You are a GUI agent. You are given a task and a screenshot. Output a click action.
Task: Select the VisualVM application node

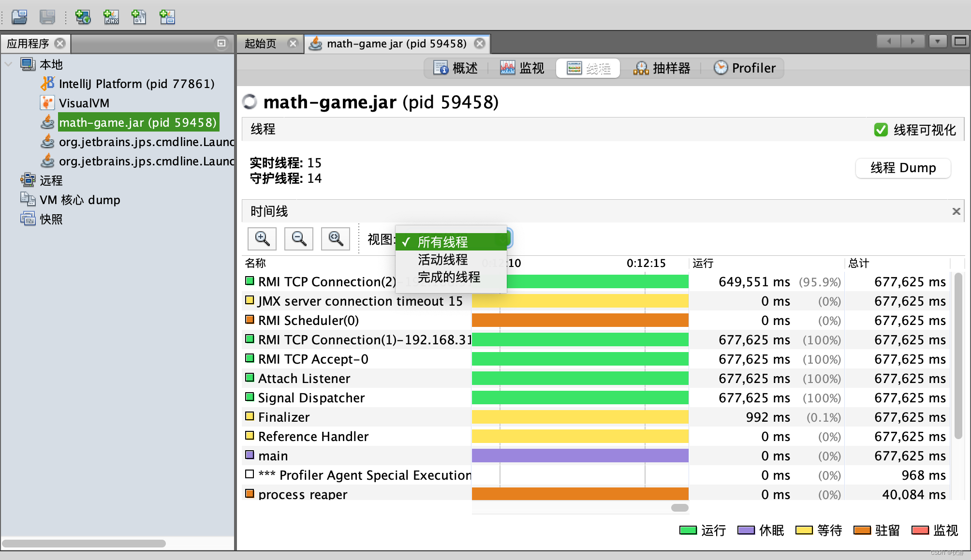pyautogui.click(x=84, y=103)
